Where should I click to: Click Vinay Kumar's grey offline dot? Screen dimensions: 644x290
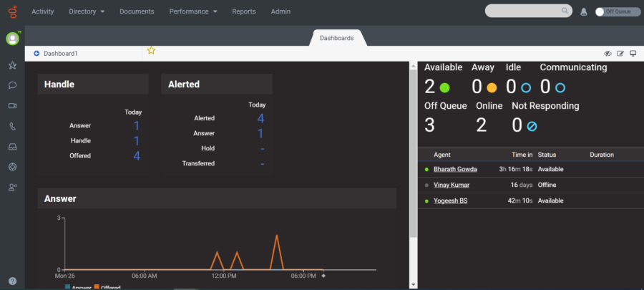click(426, 185)
